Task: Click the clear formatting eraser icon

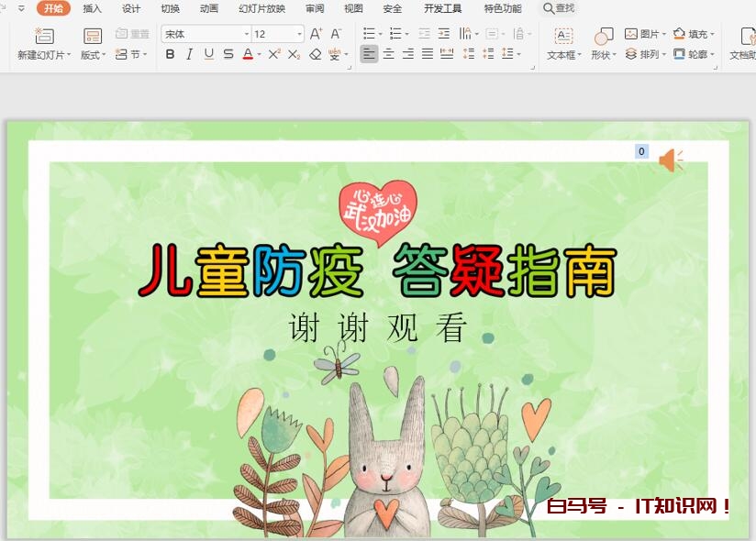Action: [316, 55]
